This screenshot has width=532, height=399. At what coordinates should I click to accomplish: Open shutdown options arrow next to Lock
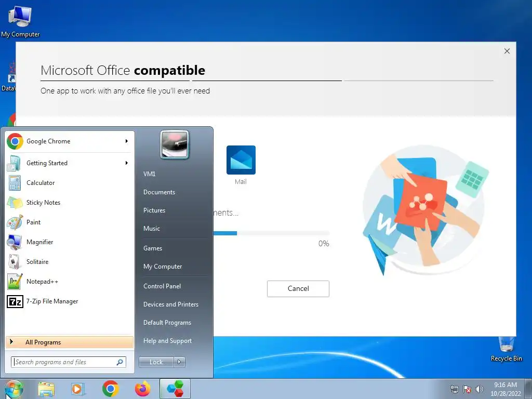coord(179,362)
